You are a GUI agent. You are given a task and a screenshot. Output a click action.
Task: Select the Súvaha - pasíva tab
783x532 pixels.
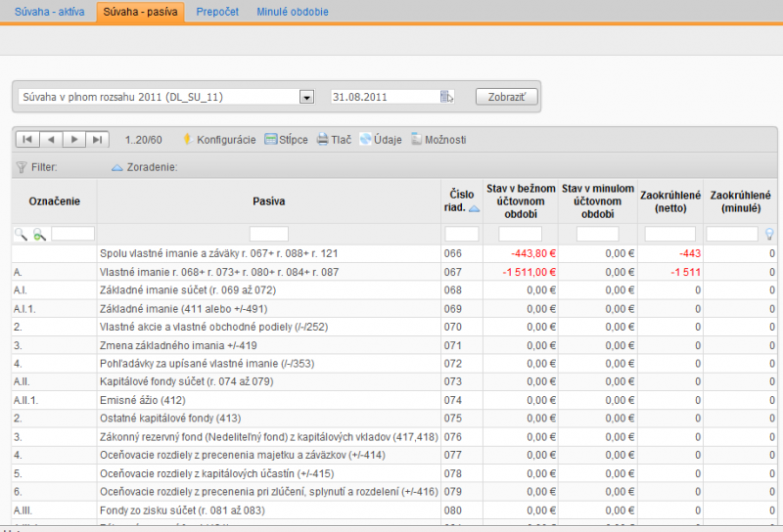point(140,12)
